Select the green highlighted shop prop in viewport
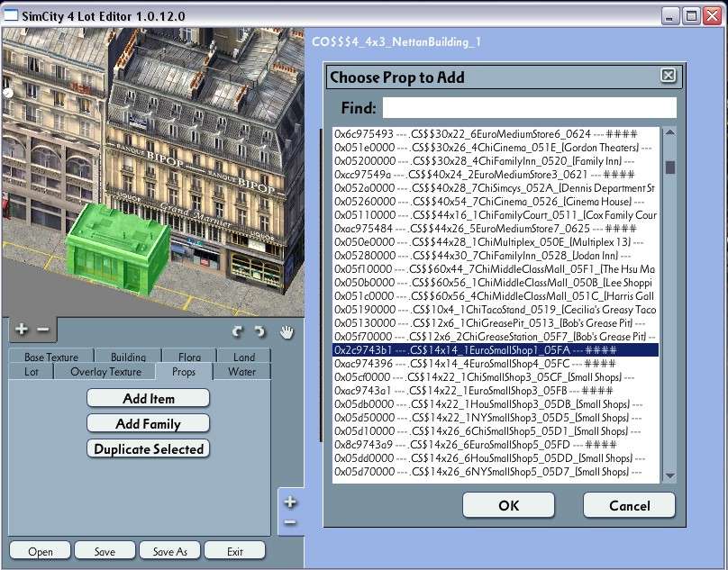This screenshot has height=570, width=728. click(118, 249)
